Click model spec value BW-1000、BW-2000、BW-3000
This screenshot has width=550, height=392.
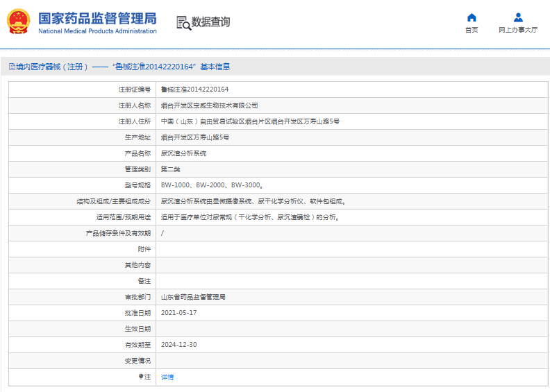coord(211,185)
